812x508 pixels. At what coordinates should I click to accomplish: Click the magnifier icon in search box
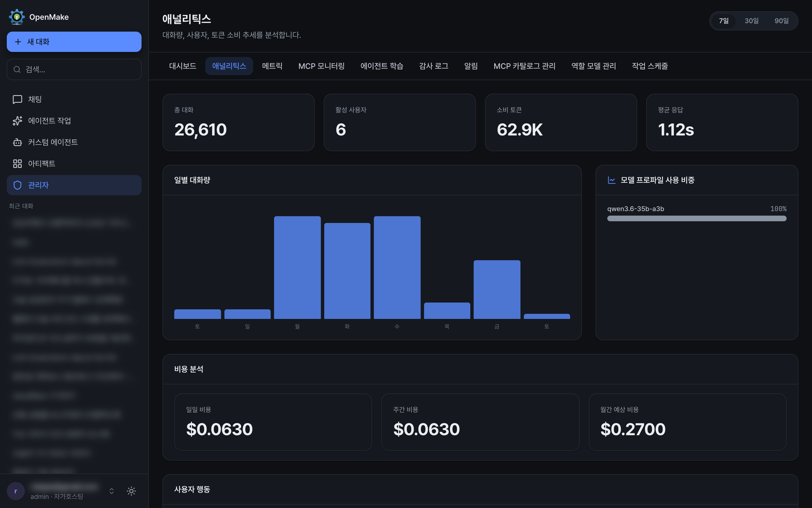coord(17,69)
